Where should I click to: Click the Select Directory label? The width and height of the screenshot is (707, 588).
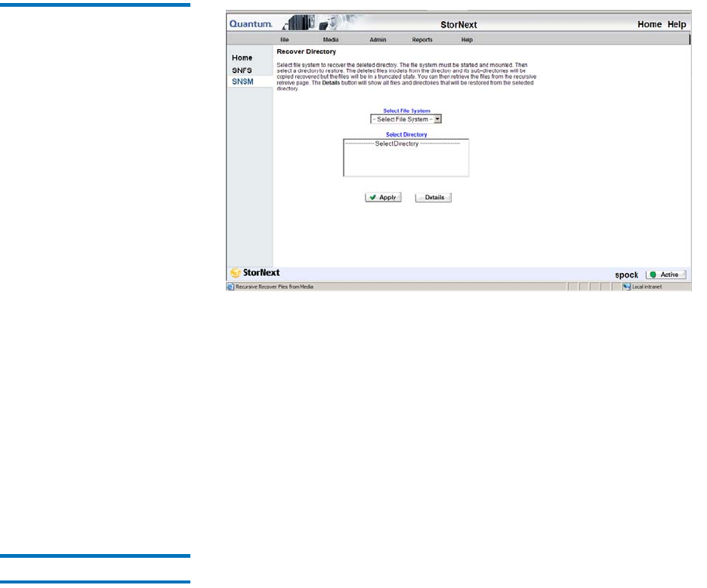pyautogui.click(x=406, y=134)
